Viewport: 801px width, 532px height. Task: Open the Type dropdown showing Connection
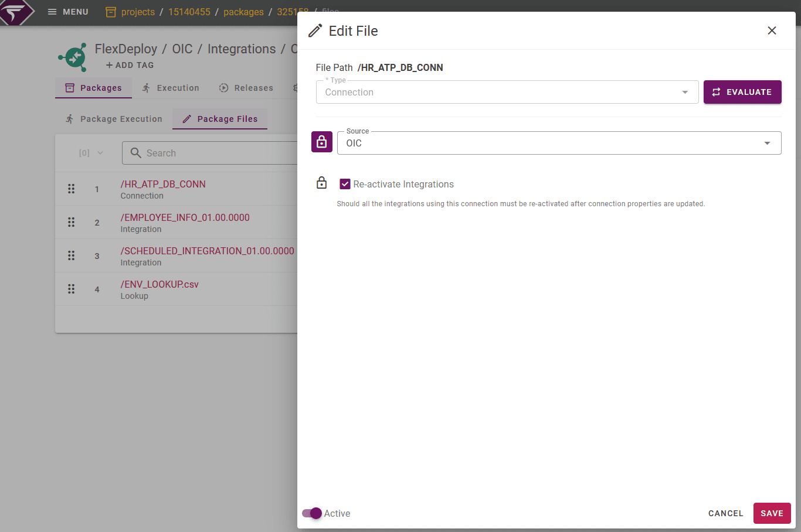click(684, 92)
